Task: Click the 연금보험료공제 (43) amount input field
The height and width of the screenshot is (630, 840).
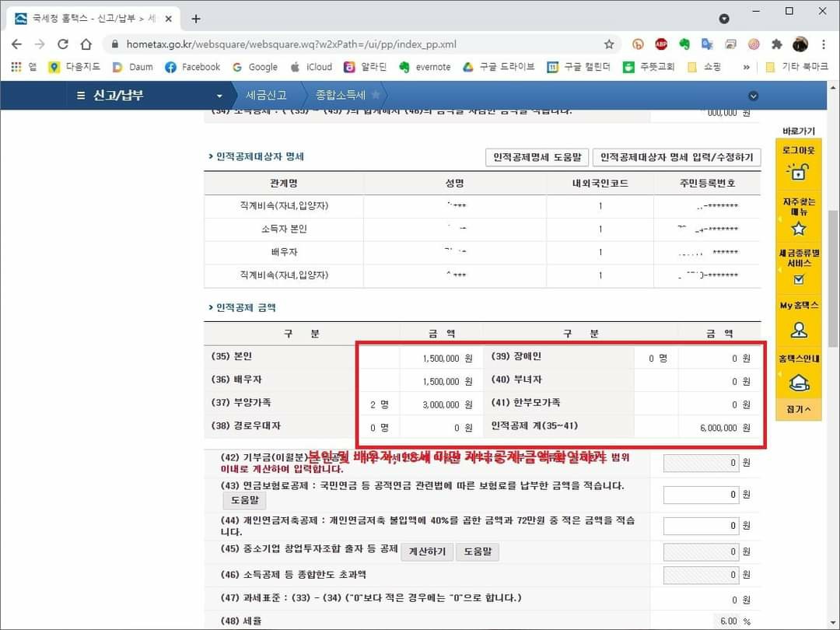Action: point(701,495)
